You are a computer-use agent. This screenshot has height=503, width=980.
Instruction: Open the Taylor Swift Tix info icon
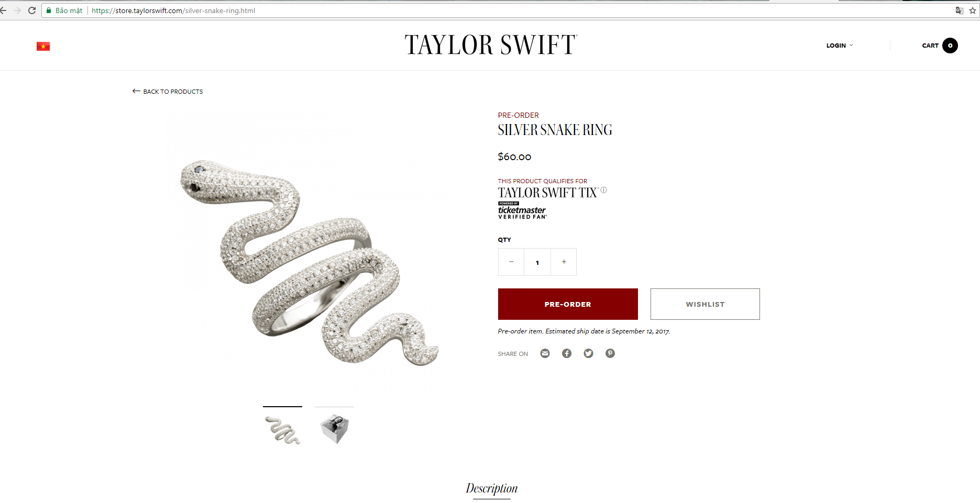603,190
